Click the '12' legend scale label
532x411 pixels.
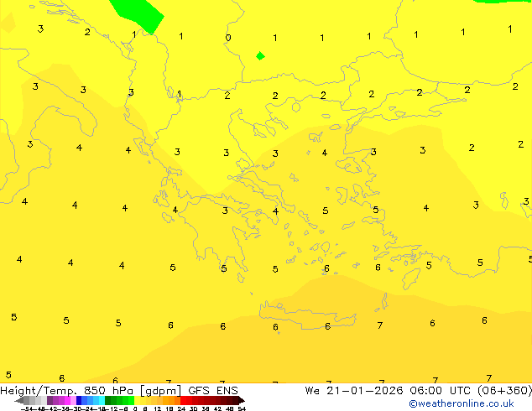[x=158, y=408]
